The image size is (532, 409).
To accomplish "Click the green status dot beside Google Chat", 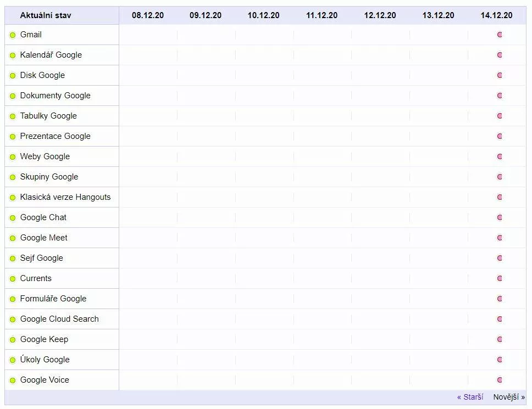I will [13, 217].
